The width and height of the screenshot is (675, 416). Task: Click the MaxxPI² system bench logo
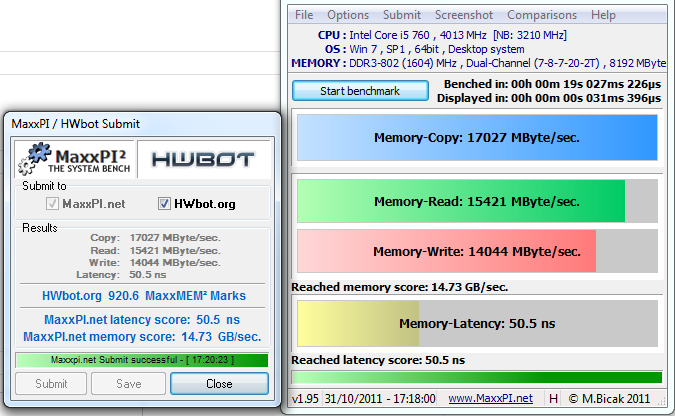(74, 158)
